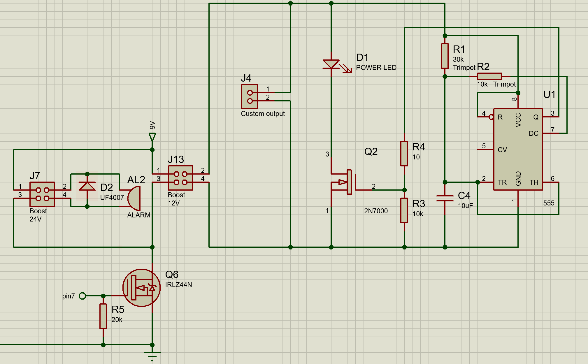
Task: Click the '20k' value of R5
Action: pyautogui.click(x=117, y=320)
